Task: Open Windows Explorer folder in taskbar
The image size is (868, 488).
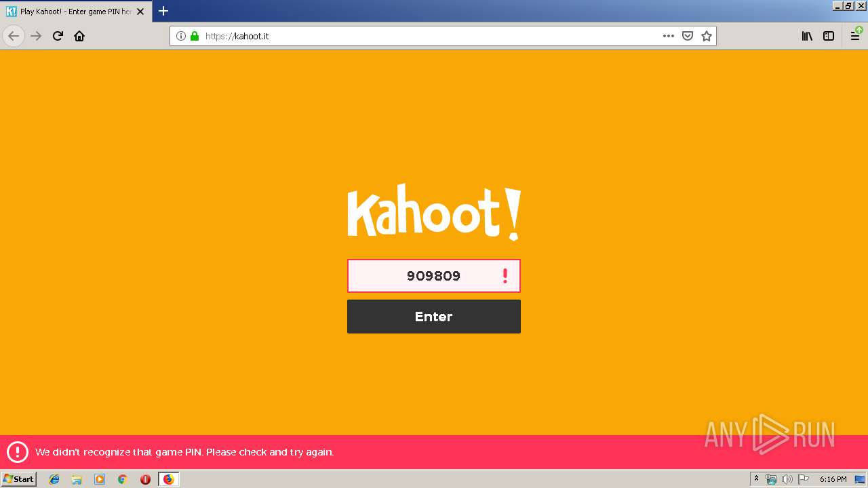Action: 77,479
